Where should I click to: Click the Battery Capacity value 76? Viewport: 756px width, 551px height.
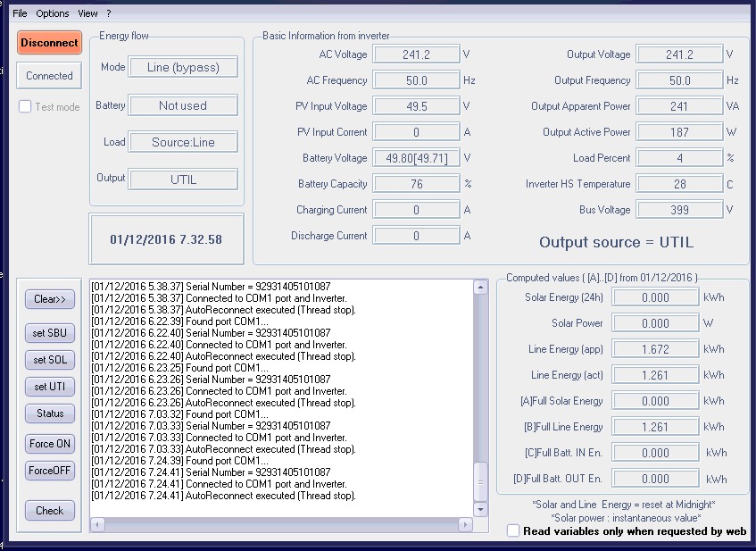pos(417,184)
